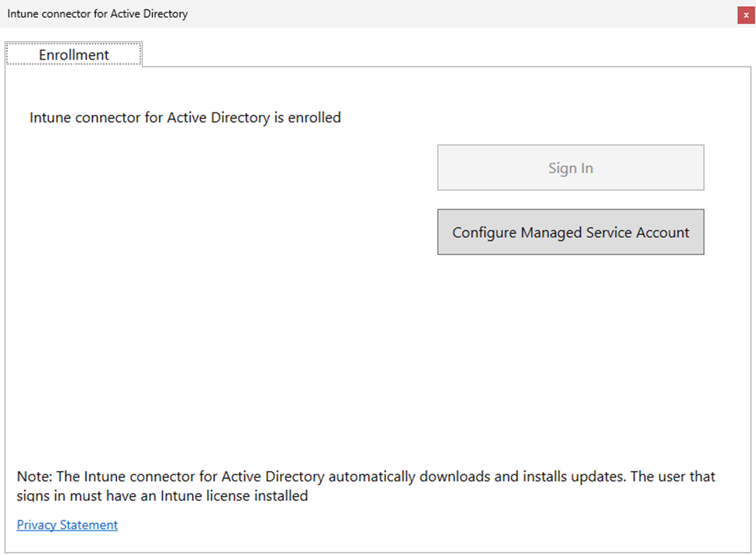Open Configure Managed Service Account

pyautogui.click(x=570, y=232)
